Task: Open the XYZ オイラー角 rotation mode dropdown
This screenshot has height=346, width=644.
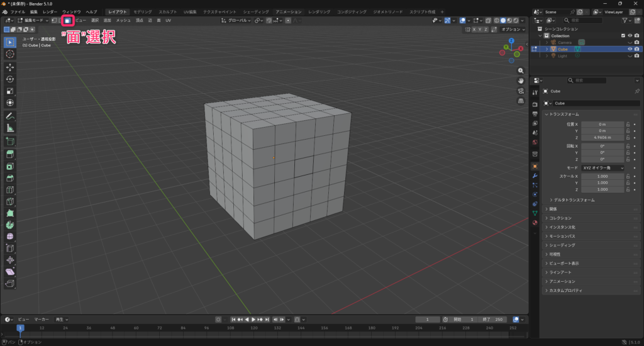Action: tap(602, 168)
